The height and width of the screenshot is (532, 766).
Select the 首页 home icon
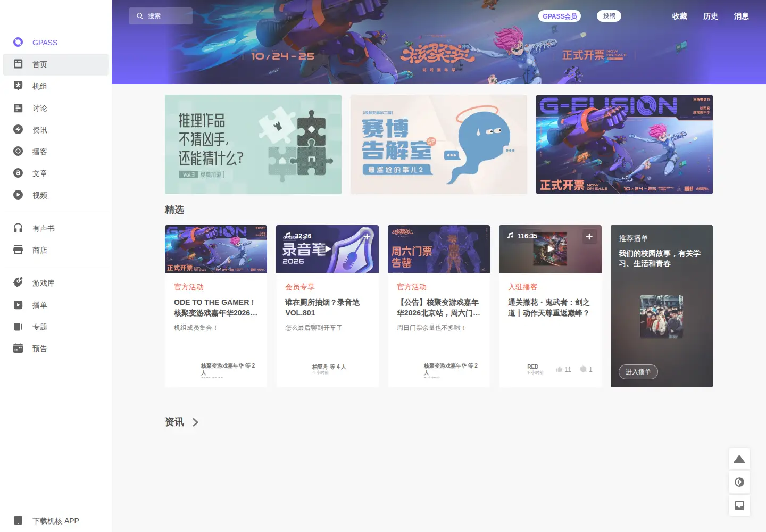[x=18, y=64]
